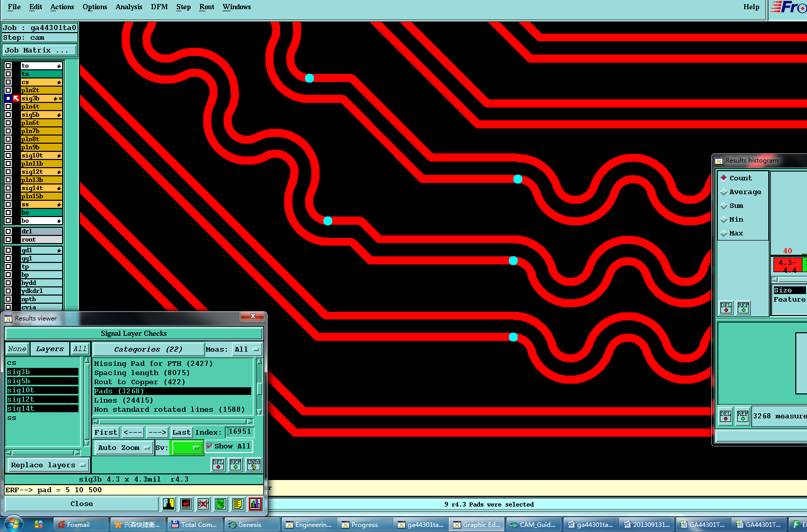Click Close button in Results viewer

[82, 503]
